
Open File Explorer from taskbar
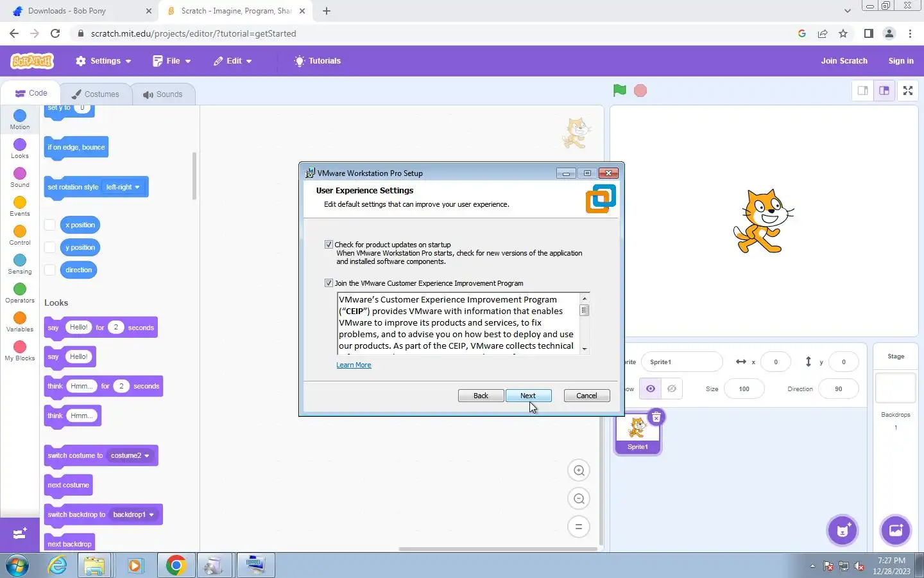(x=94, y=565)
